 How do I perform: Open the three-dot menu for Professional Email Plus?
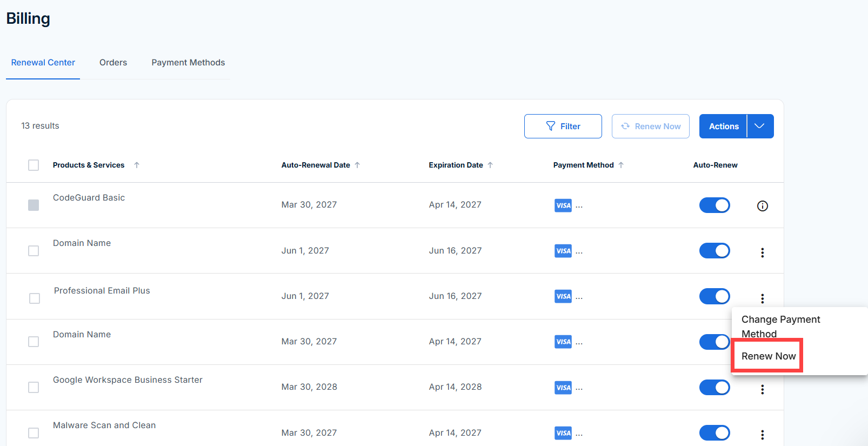[763, 298]
